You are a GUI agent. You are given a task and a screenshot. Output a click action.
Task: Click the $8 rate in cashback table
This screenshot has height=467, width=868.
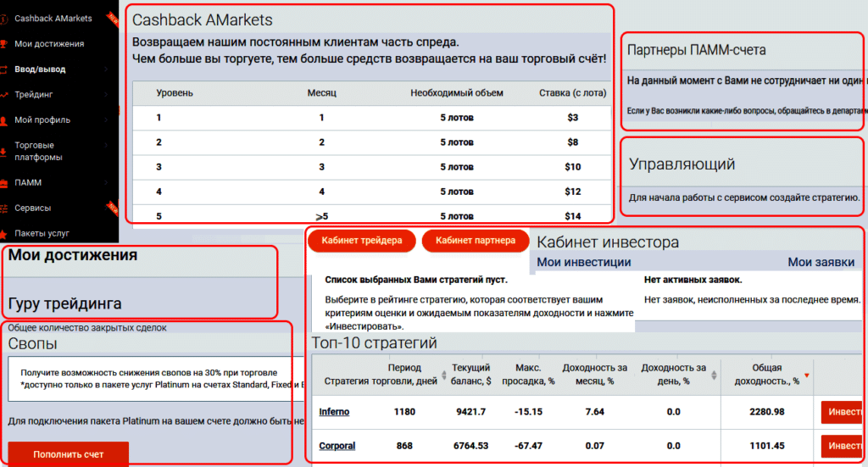[x=572, y=142]
